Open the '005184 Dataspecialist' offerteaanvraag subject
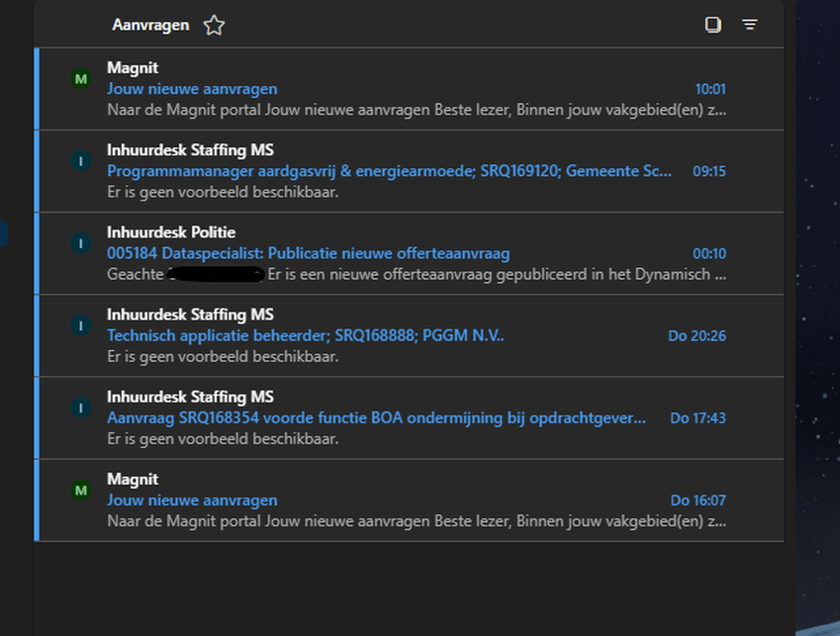The width and height of the screenshot is (840, 636). 308,253
